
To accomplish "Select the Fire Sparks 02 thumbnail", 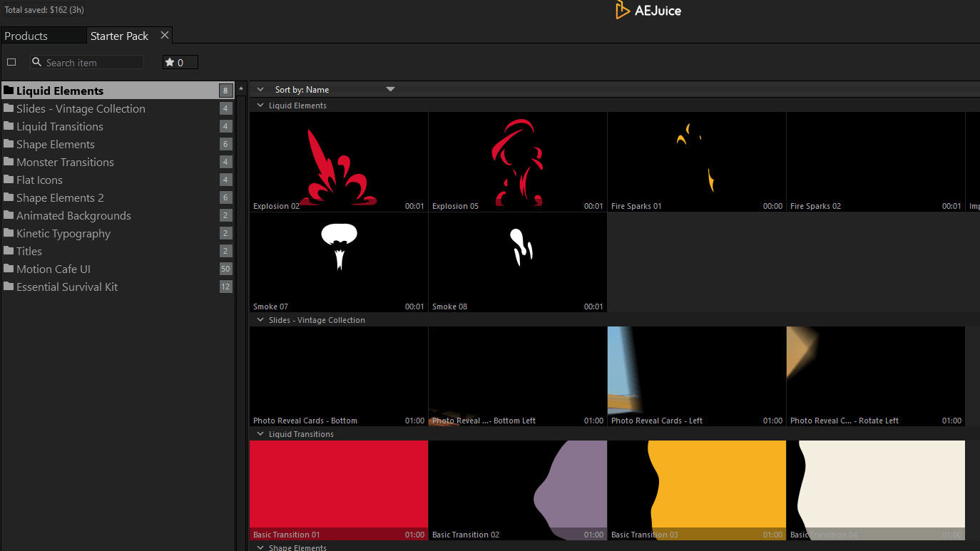I will point(876,162).
